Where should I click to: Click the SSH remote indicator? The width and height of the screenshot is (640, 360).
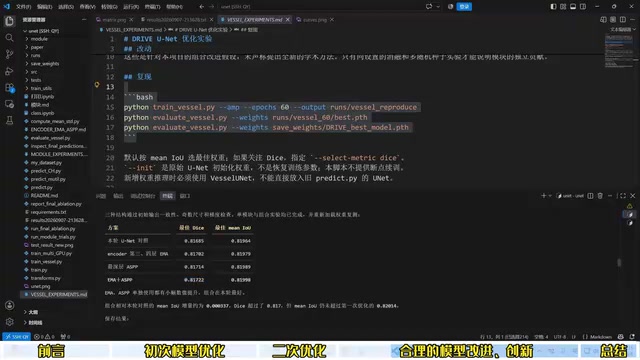pos(16,337)
